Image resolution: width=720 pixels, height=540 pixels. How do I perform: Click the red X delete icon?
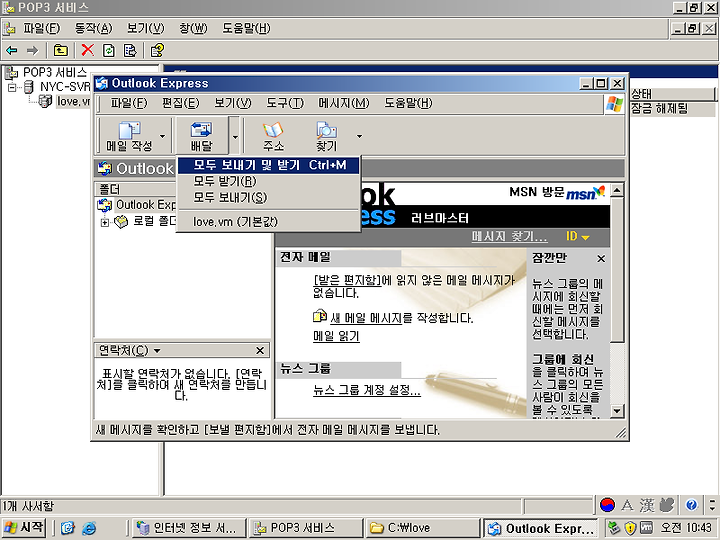point(87,50)
